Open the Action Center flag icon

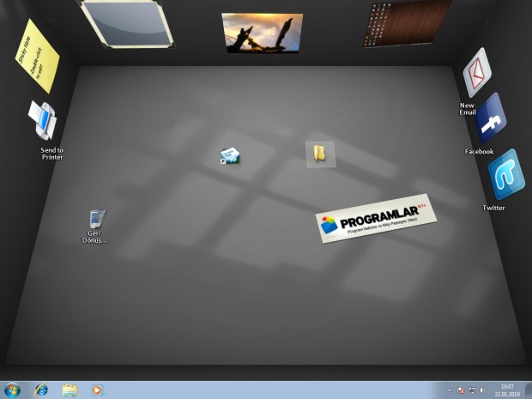[x=461, y=390]
